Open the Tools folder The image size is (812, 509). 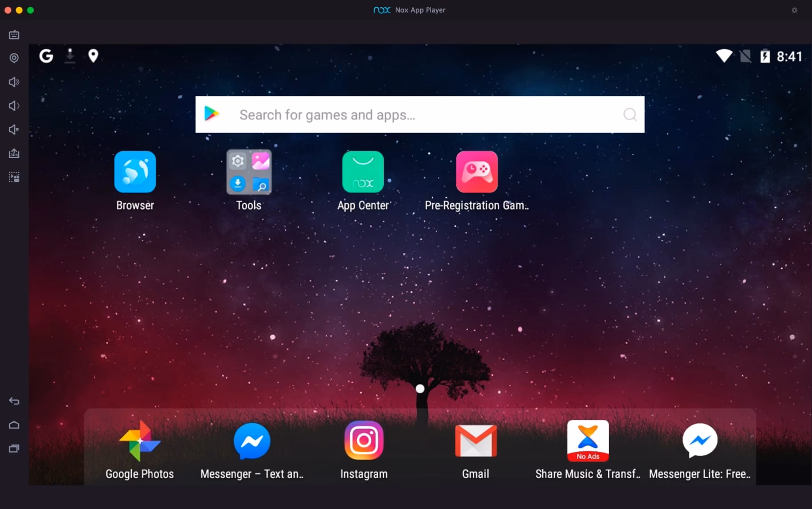click(x=249, y=171)
